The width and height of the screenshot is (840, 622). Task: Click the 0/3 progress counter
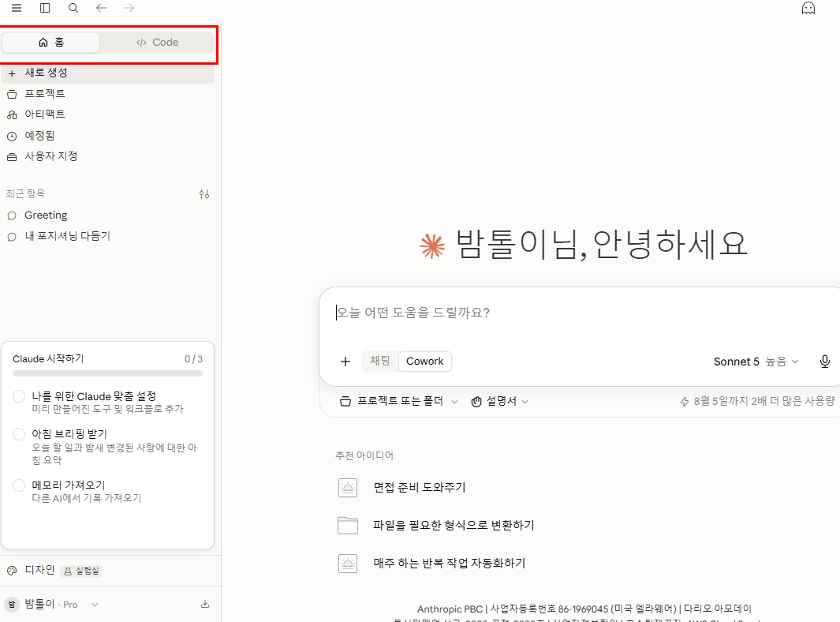click(x=193, y=358)
